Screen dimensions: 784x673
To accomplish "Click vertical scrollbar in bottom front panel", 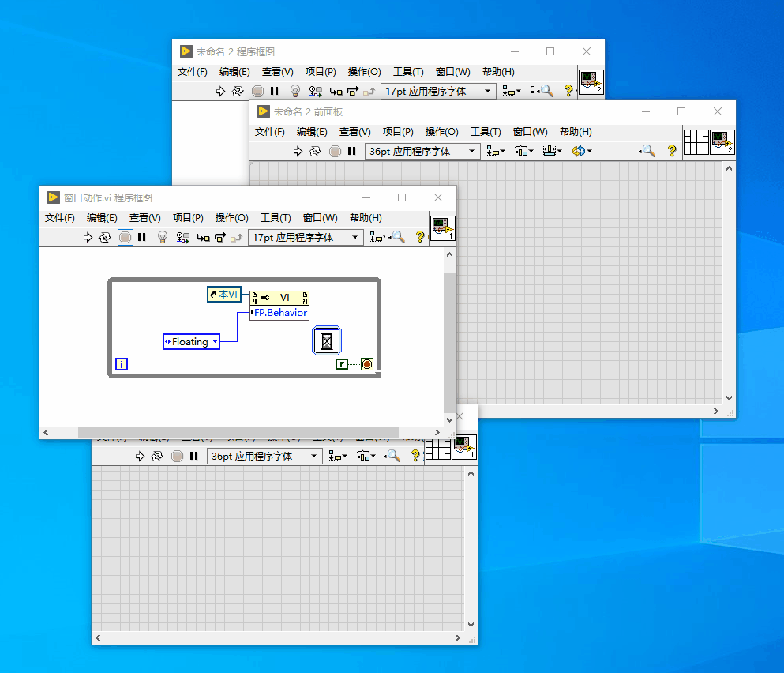I will tap(471, 549).
